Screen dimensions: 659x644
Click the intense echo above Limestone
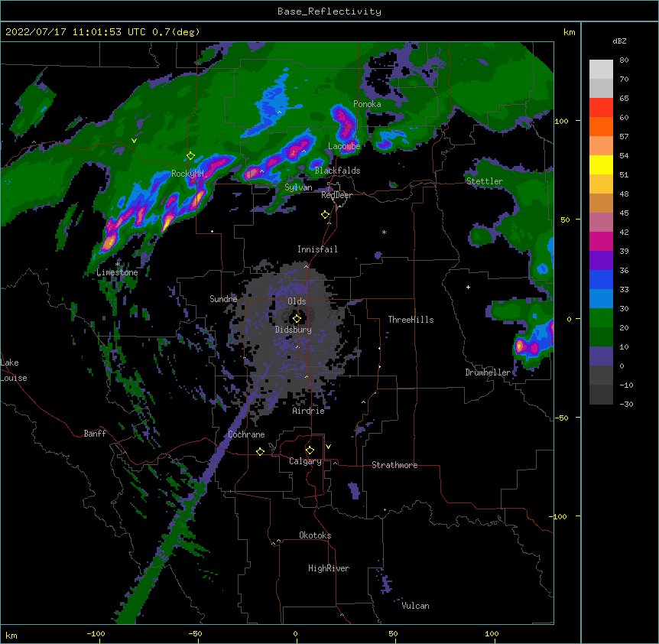point(109,242)
